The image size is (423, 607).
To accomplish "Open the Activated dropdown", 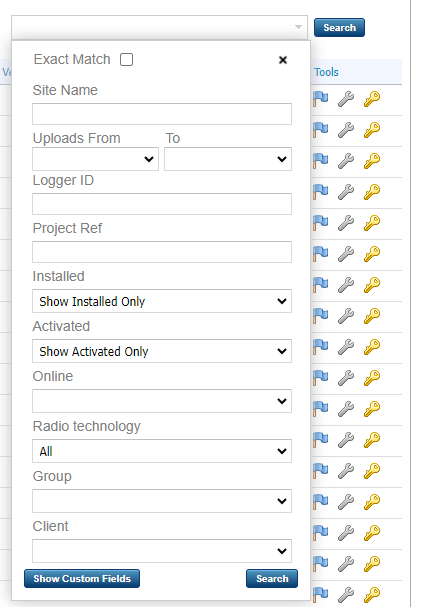I will coord(162,351).
